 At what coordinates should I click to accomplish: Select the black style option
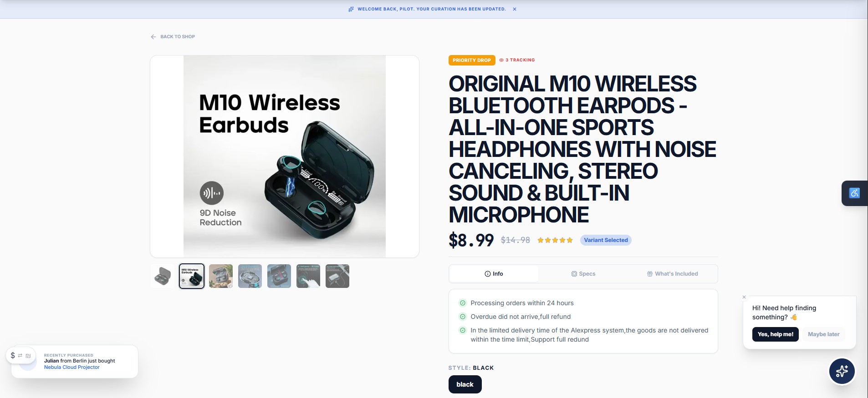tap(465, 384)
